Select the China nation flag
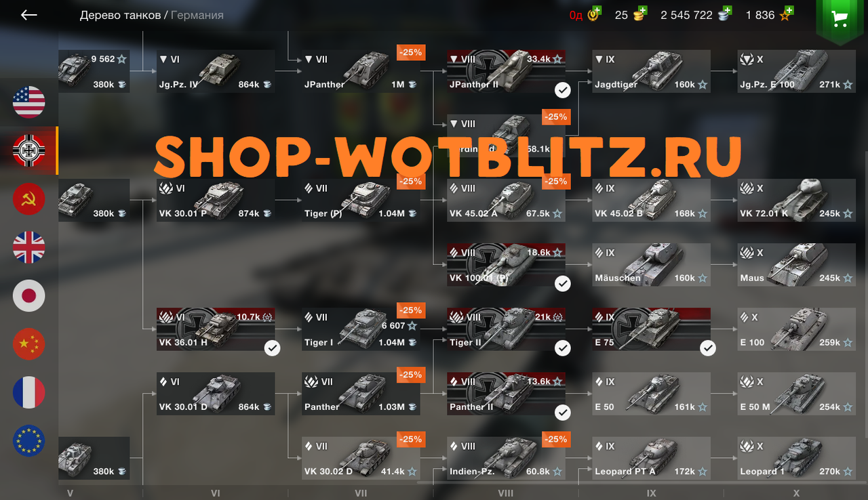This screenshot has height=500, width=868. click(29, 344)
